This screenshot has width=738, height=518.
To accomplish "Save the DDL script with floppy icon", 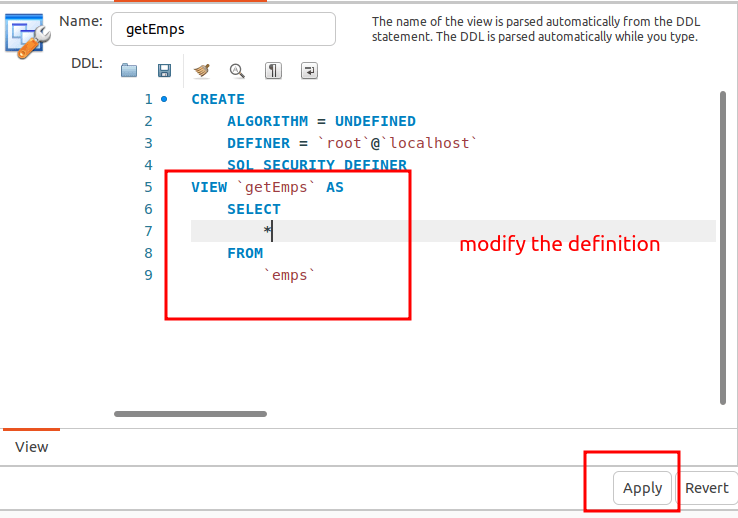I will coord(164,71).
